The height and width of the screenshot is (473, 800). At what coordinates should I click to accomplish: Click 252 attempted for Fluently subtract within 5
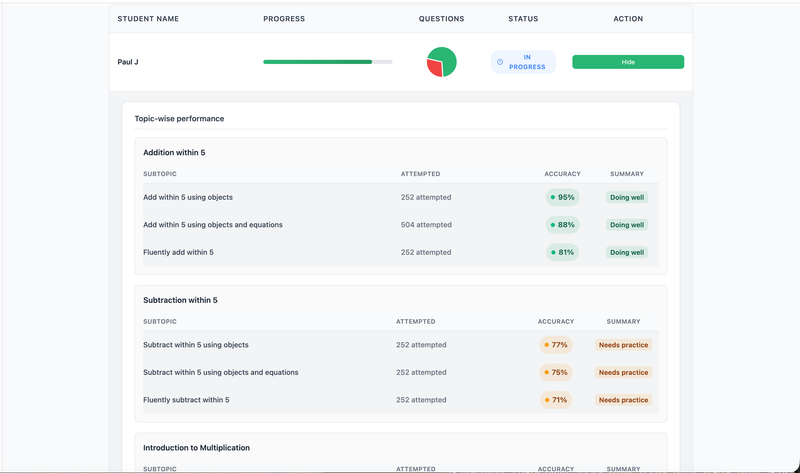421,400
